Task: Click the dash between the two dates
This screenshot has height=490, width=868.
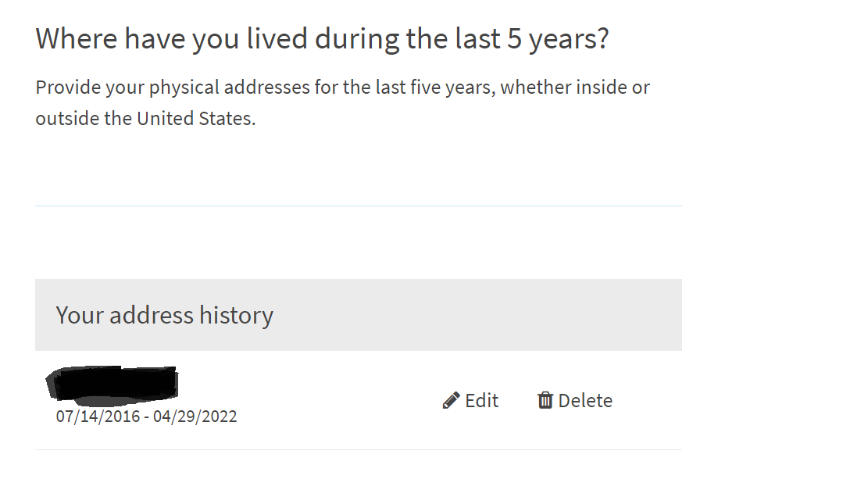Action: [146, 417]
